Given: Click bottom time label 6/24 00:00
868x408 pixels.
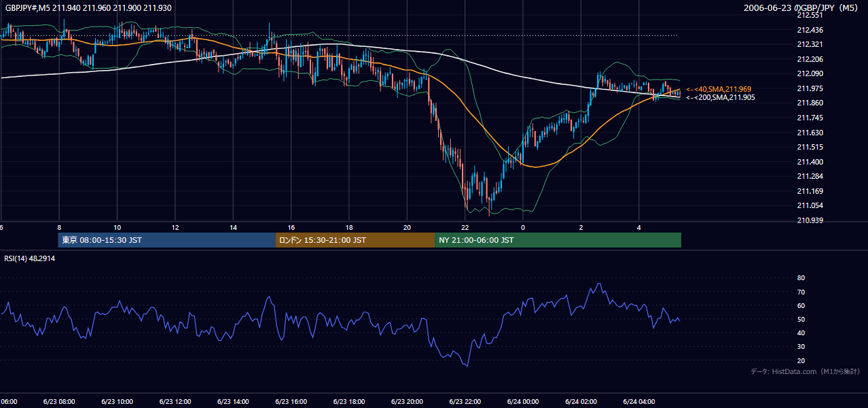Looking at the screenshot, I should tap(523, 402).
